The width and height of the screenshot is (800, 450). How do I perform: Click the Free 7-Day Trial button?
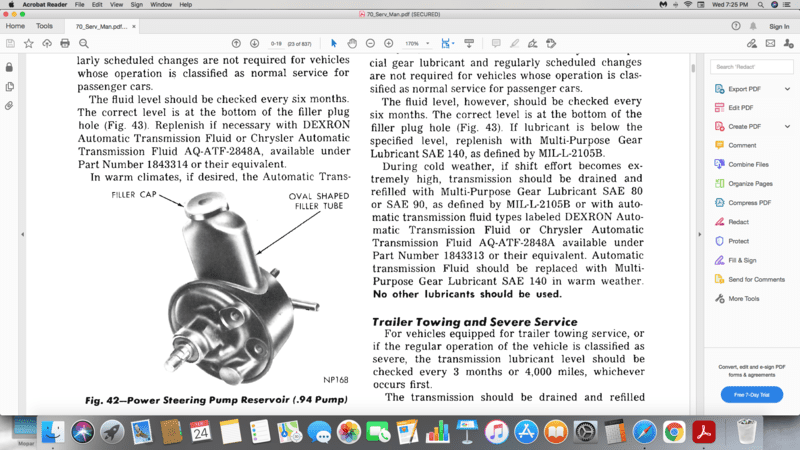tap(750, 394)
